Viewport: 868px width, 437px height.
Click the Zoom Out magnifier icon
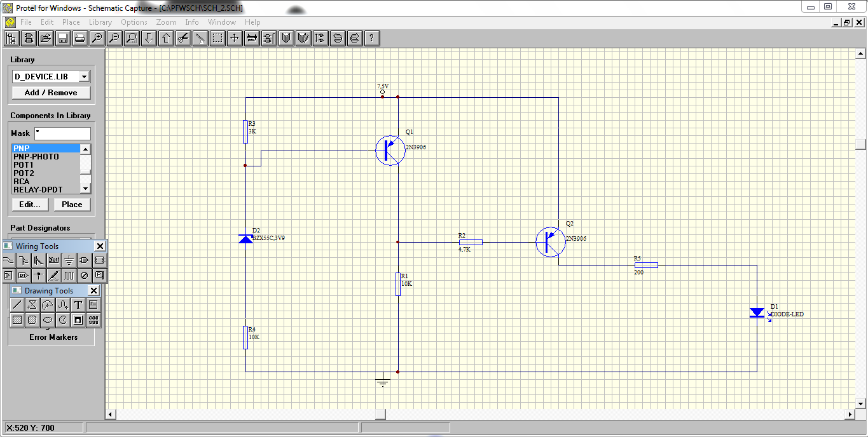[114, 38]
